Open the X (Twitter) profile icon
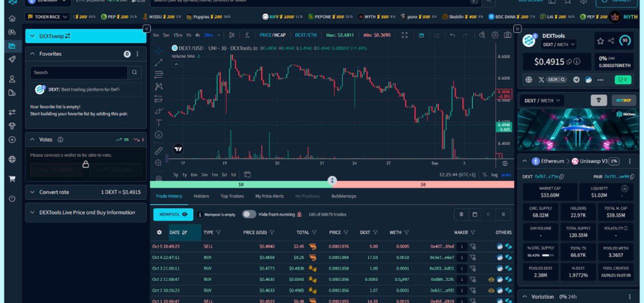The image size is (644, 303). click(x=541, y=80)
